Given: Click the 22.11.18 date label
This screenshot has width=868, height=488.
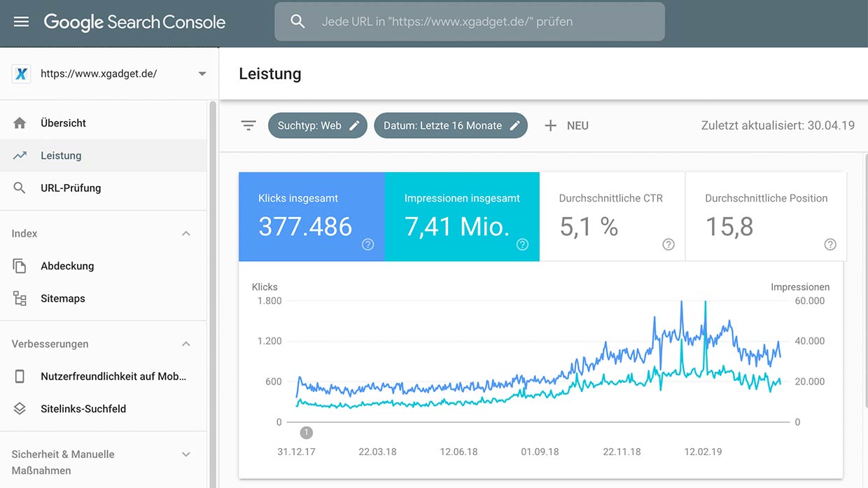Looking at the screenshot, I should pos(622,452).
